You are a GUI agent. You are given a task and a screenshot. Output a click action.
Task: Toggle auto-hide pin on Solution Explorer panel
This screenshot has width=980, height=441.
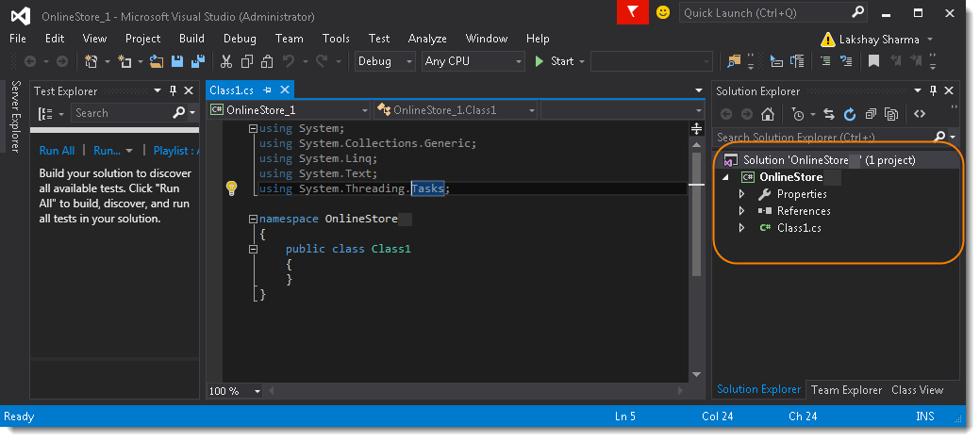click(933, 90)
